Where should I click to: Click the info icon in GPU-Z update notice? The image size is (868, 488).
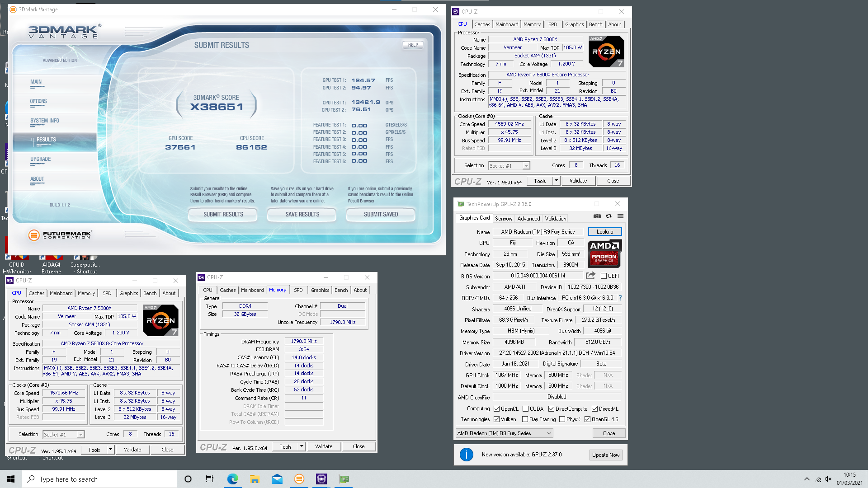tap(467, 455)
